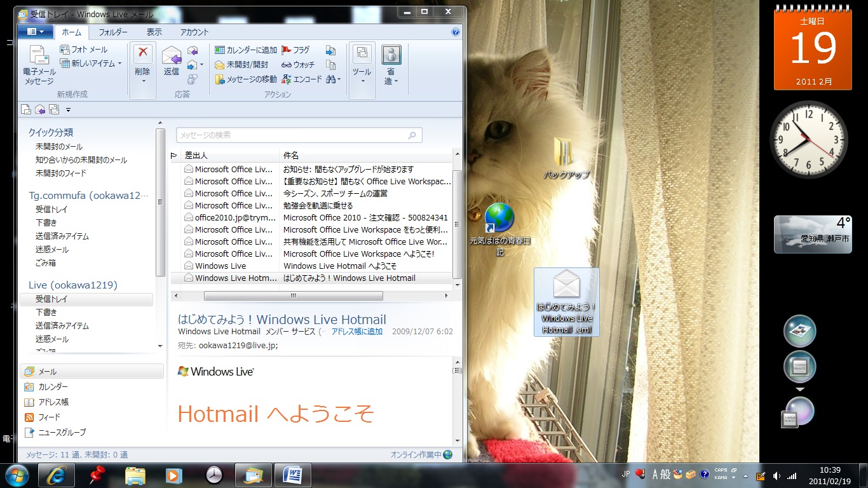Click the reply-all icon beside 返信
Screen dimensions: 868x488
[x=193, y=50]
